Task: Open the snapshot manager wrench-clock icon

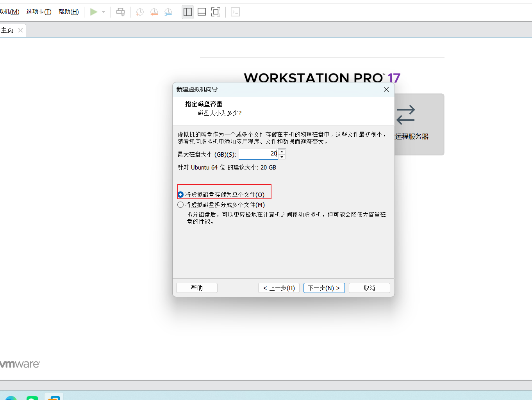Action: (168, 12)
